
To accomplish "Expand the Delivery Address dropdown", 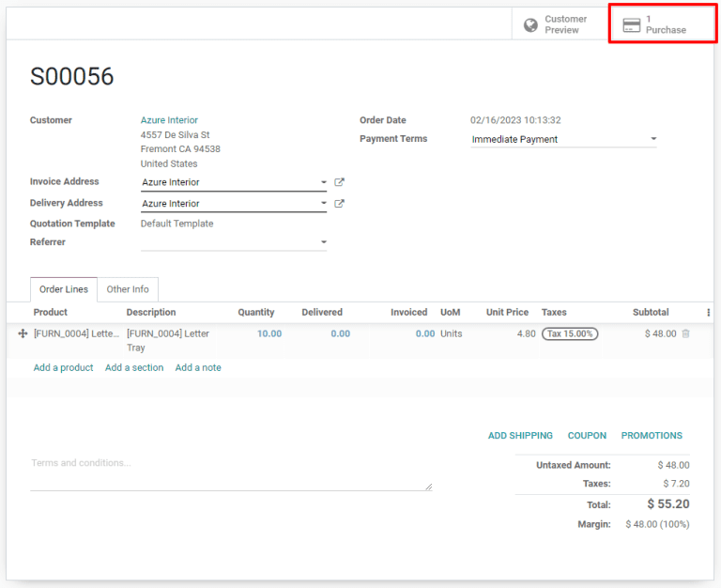I will pyautogui.click(x=323, y=203).
